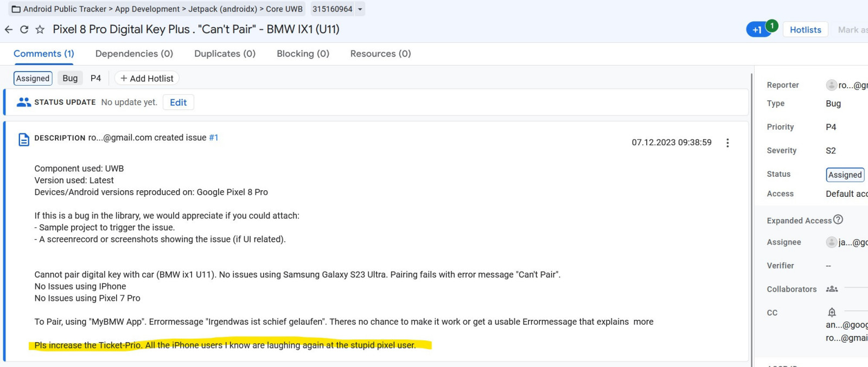Open the three-dot comment options menu

pyautogui.click(x=727, y=143)
